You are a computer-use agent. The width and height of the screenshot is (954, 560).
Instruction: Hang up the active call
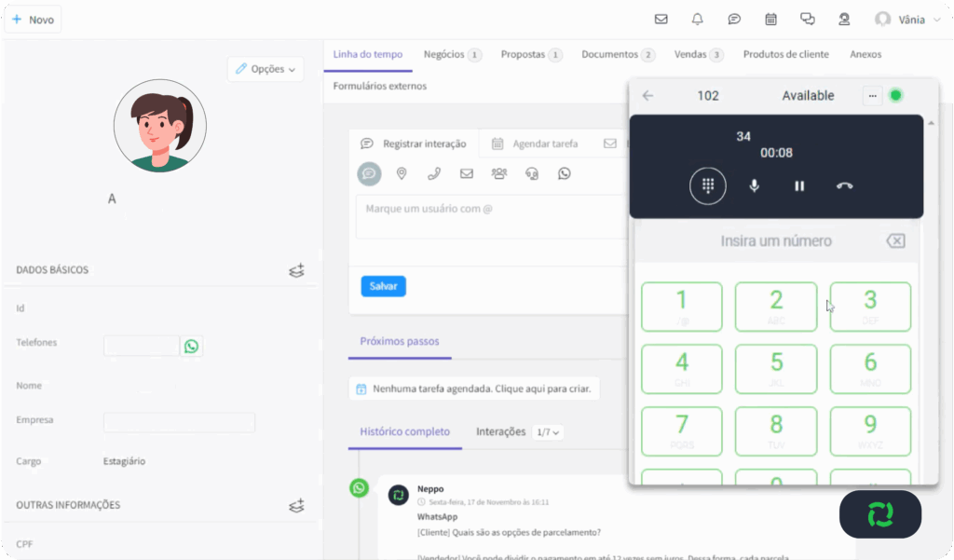(844, 185)
